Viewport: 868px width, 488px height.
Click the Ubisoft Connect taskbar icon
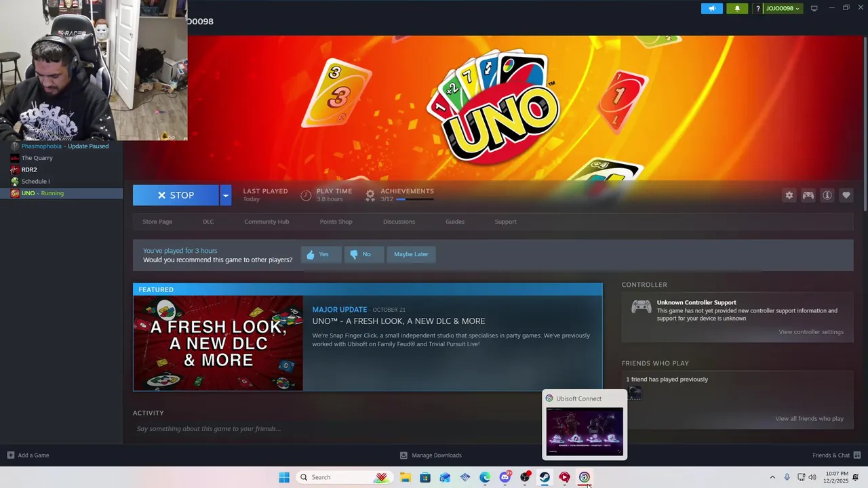point(584,477)
